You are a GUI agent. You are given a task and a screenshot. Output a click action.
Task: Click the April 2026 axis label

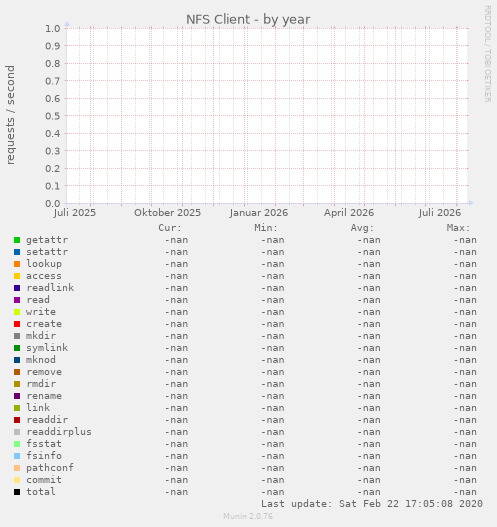349,213
